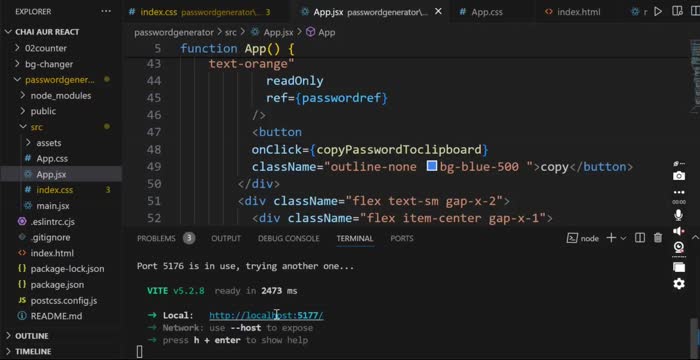700x360 pixels.
Task: Open main.jsx in the file tree
Action: tap(52, 206)
